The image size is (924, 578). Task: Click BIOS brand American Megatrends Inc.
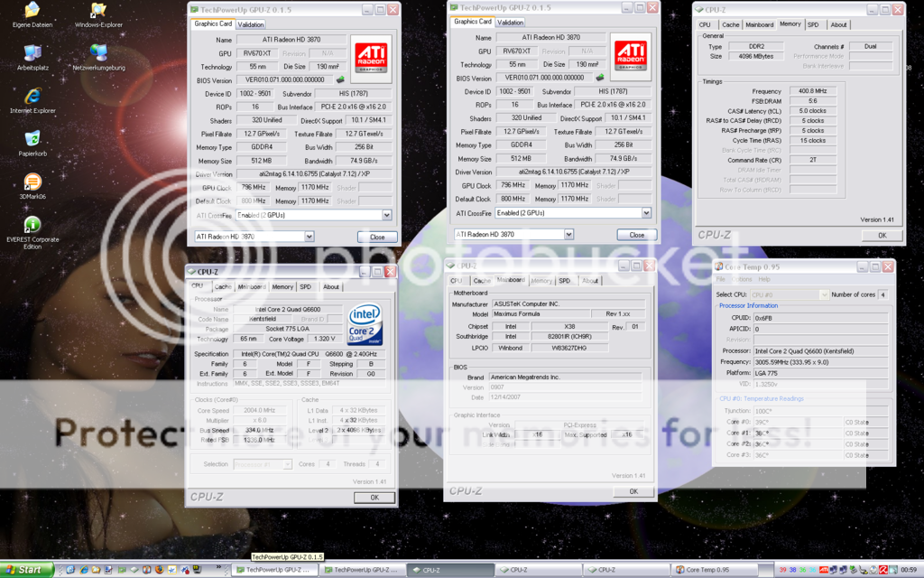point(565,377)
